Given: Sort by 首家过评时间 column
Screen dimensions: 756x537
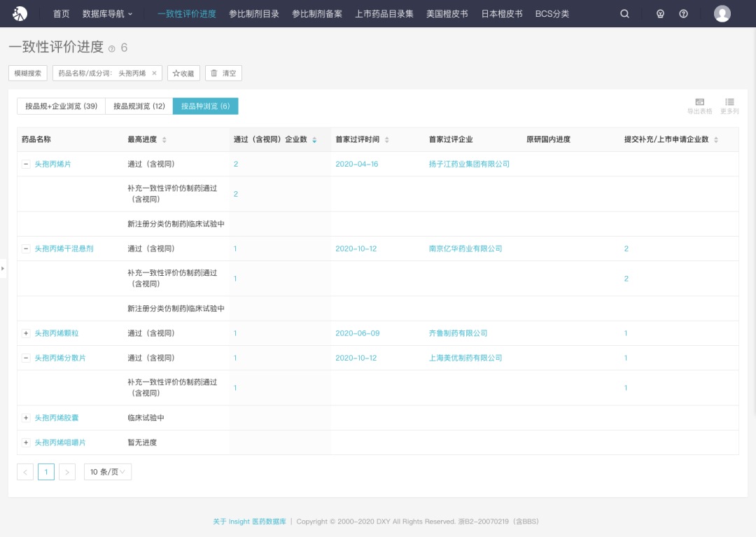Looking at the screenshot, I should 386,140.
